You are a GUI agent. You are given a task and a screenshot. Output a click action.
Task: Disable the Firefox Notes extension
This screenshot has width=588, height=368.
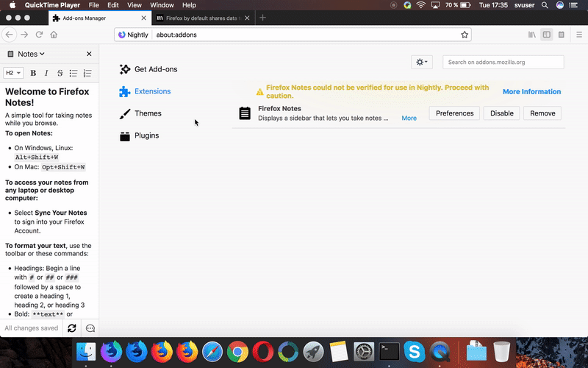(502, 113)
